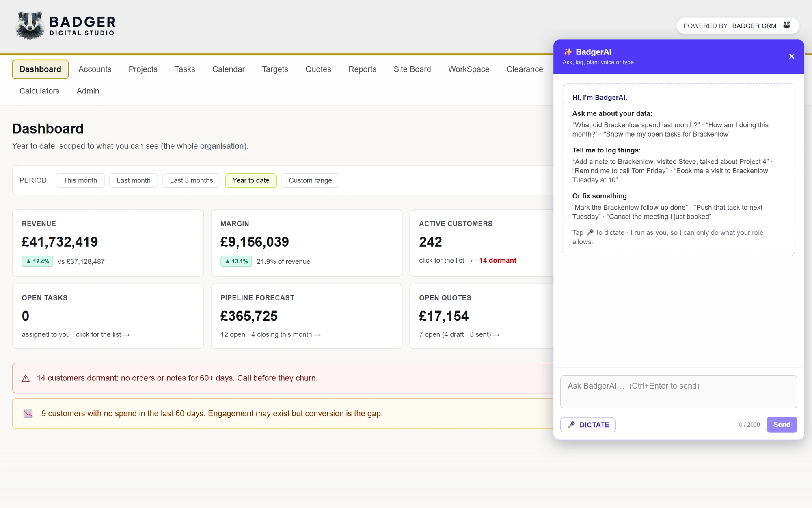Click the 9 customers no spend alert
This screenshot has height=508, width=812.
(283, 414)
